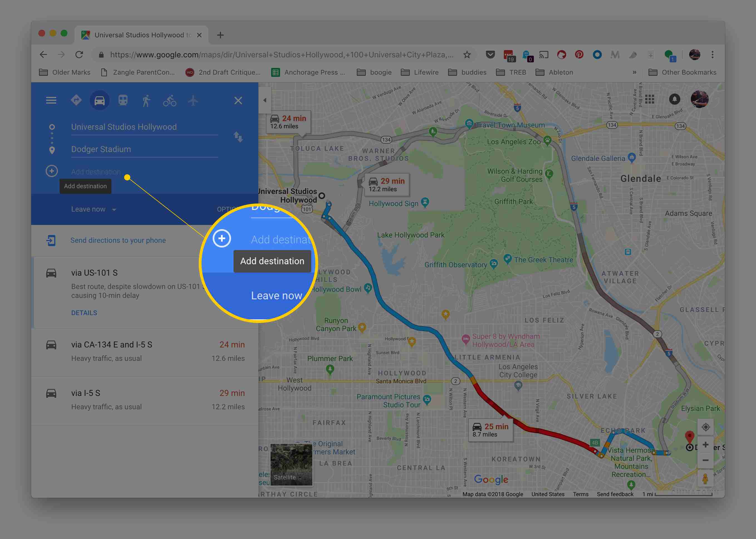The image size is (756, 539).
Task: Expand hidden bookmarks chevron
Action: (635, 72)
